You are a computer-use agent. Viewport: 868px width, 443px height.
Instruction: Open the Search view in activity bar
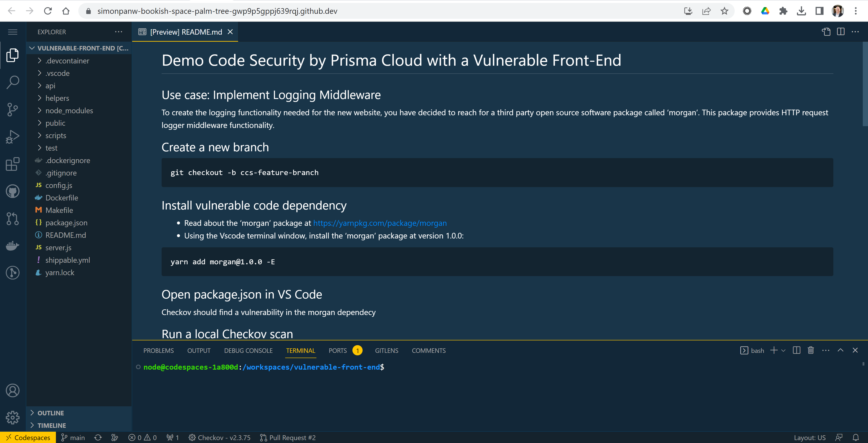(x=12, y=82)
